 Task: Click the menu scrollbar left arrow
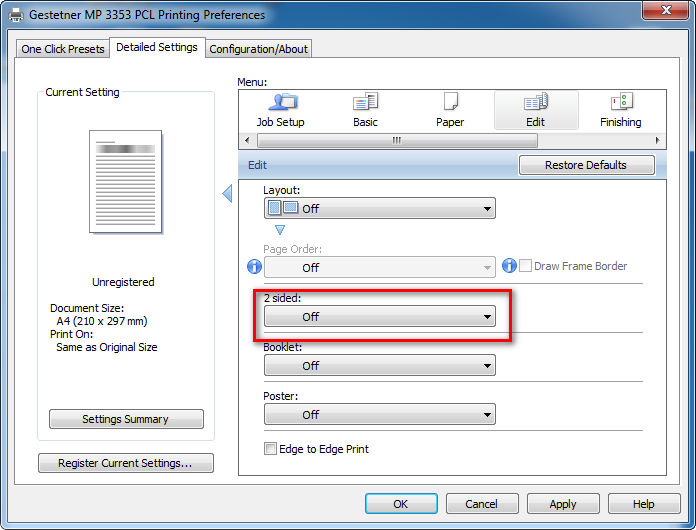[x=248, y=141]
